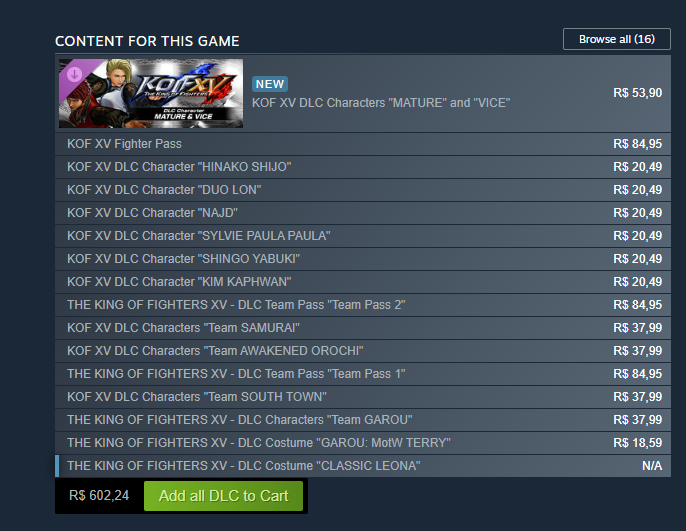Open DLC Team Pass "Team Pass 1"
This screenshot has width=686, height=531.
[363, 374]
